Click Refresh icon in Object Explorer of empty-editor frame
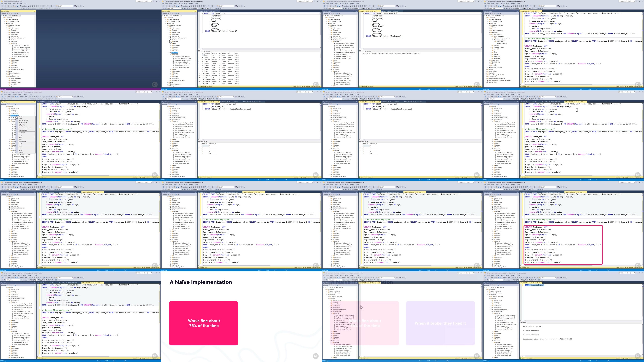Screen dimensions: 644x362 tap(15, 13)
